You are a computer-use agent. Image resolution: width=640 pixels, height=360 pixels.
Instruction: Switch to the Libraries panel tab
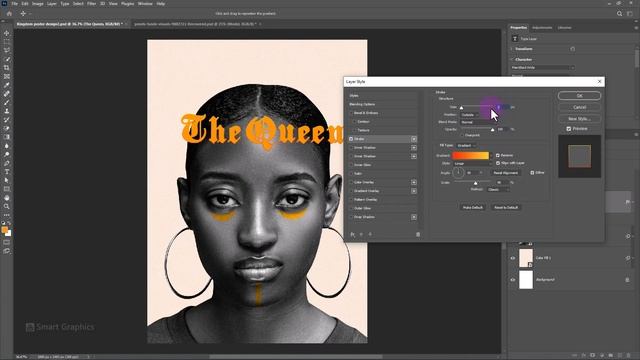coord(564,28)
